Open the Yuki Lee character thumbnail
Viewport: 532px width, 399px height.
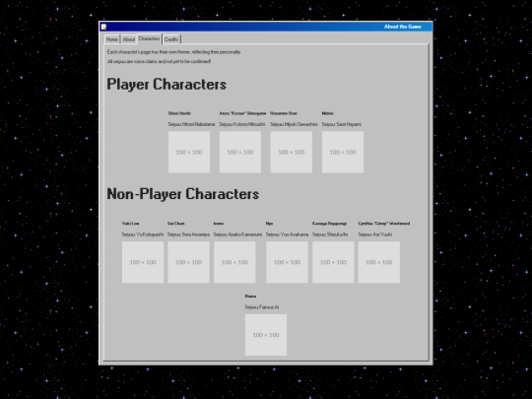pos(143,262)
